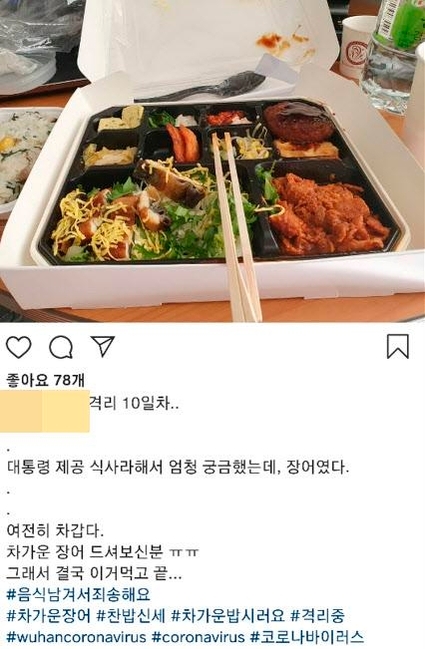Viewport: 425px width, 649px height.
Task: Click the caption line 차가운 장어 드셔보신분
Action: pos(103,552)
